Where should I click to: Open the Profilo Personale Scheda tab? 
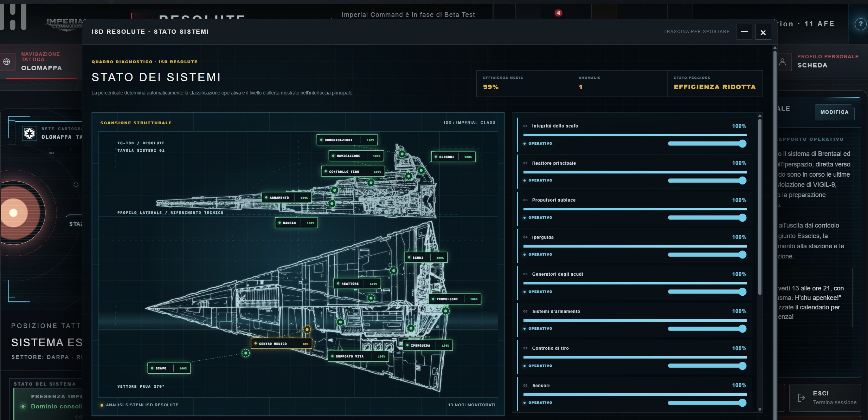coord(823,62)
